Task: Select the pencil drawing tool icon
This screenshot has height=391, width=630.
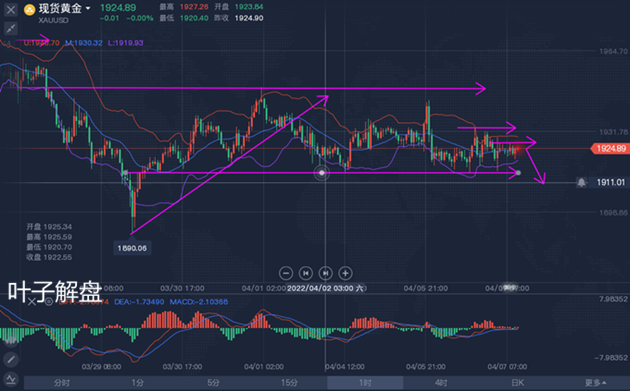Action: 11,359
